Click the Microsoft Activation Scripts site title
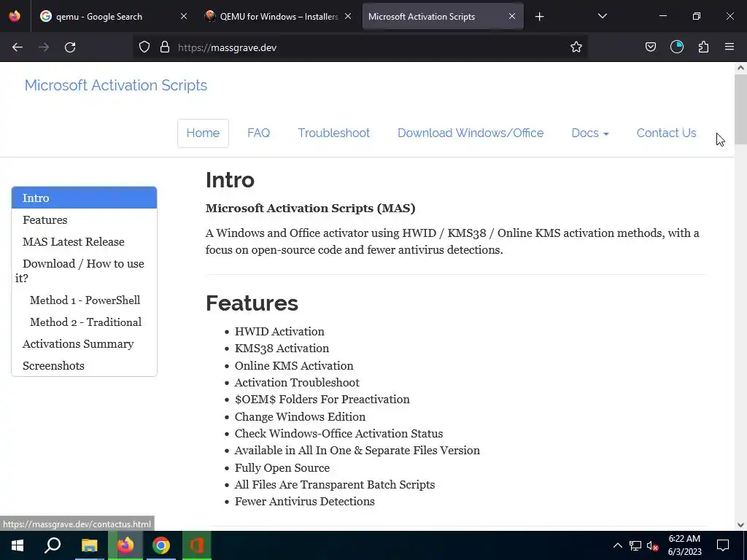 116,85
